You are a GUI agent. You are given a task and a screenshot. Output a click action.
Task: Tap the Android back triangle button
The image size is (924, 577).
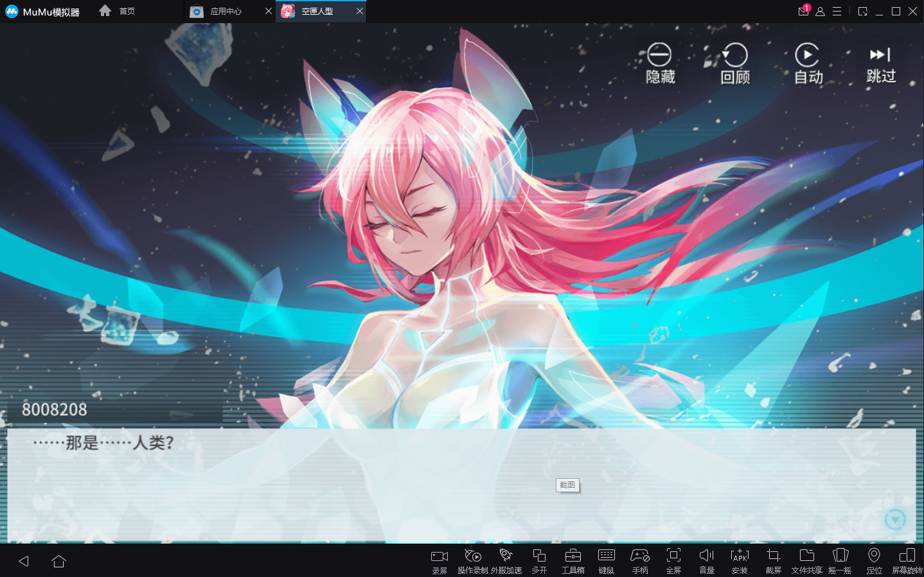(x=24, y=561)
